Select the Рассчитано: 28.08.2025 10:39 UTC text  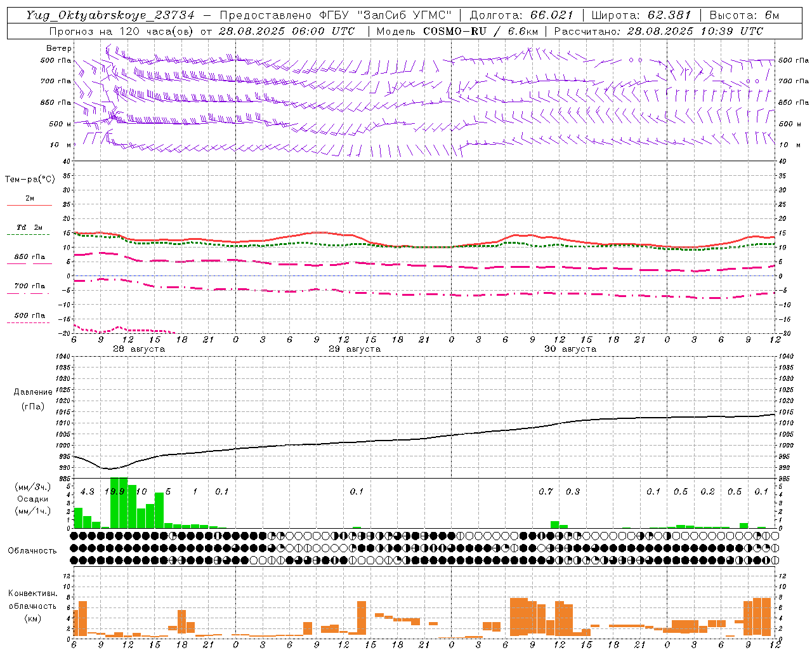tap(658, 31)
